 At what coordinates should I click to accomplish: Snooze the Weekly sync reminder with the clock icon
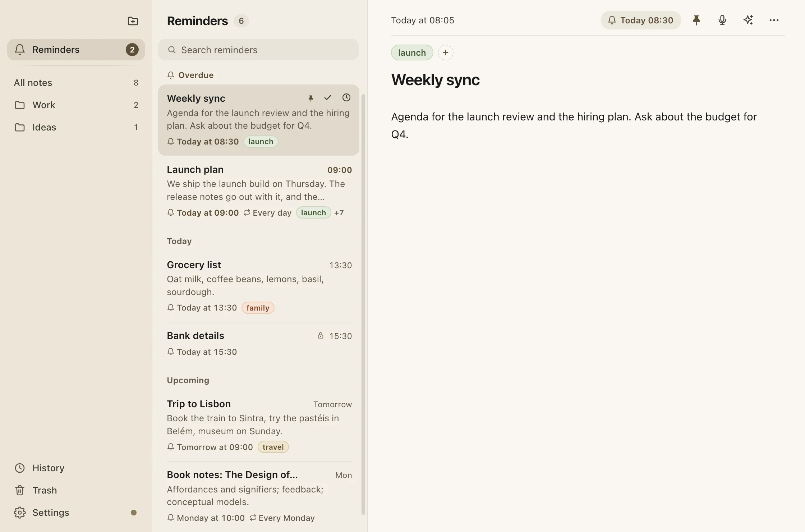(x=346, y=98)
